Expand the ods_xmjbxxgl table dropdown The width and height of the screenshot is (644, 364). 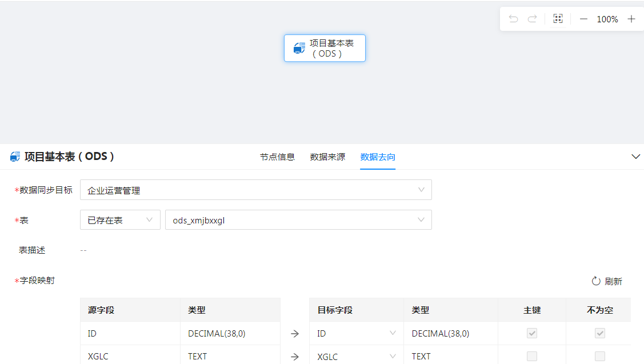coord(298,220)
